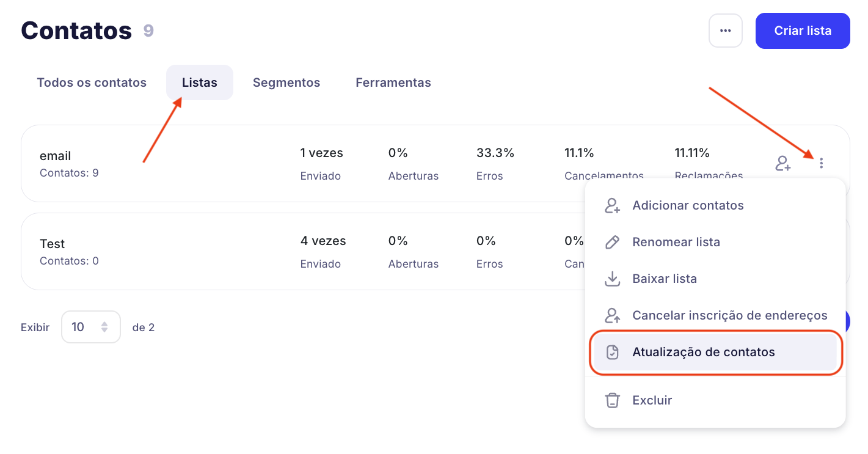The image size is (868, 454).
Task: Expand the Exibir rows-per-page selector
Action: pyautogui.click(x=90, y=328)
